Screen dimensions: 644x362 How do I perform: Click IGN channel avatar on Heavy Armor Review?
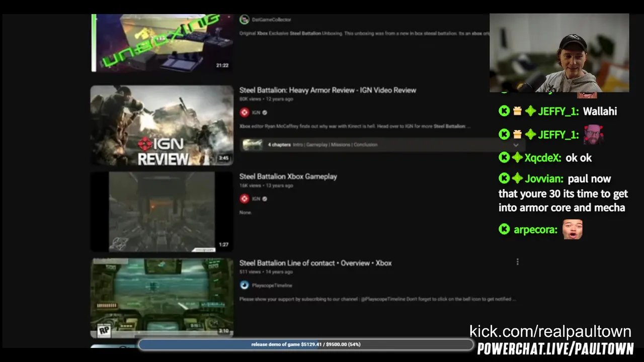click(x=245, y=113)
